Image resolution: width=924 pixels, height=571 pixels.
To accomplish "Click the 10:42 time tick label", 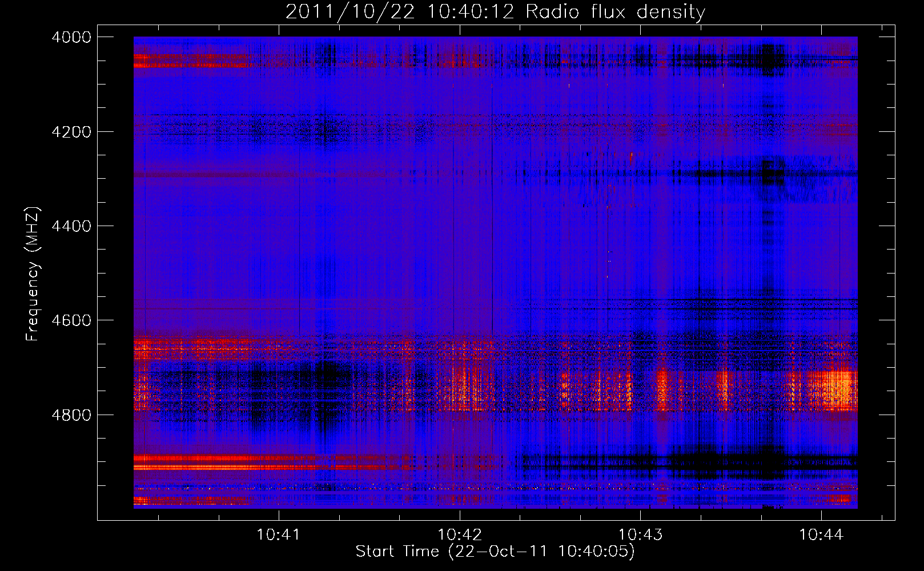I will 460,535.
